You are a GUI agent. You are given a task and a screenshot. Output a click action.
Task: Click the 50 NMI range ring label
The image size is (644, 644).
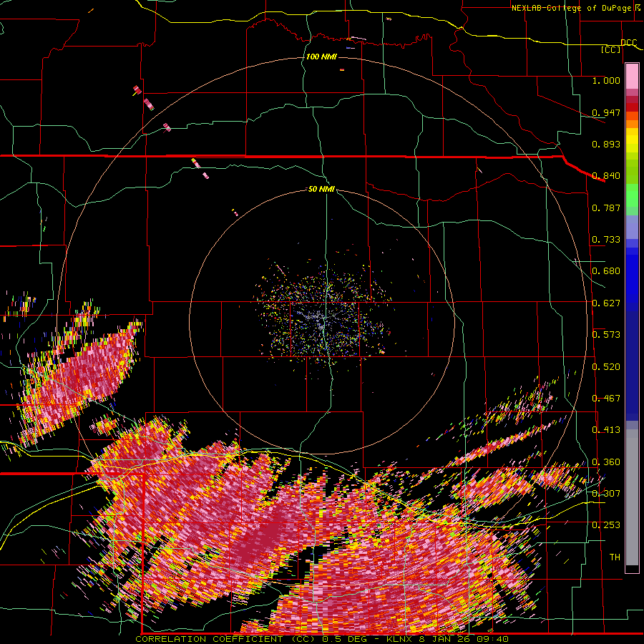pyautogui.click(x=321, y=189)
